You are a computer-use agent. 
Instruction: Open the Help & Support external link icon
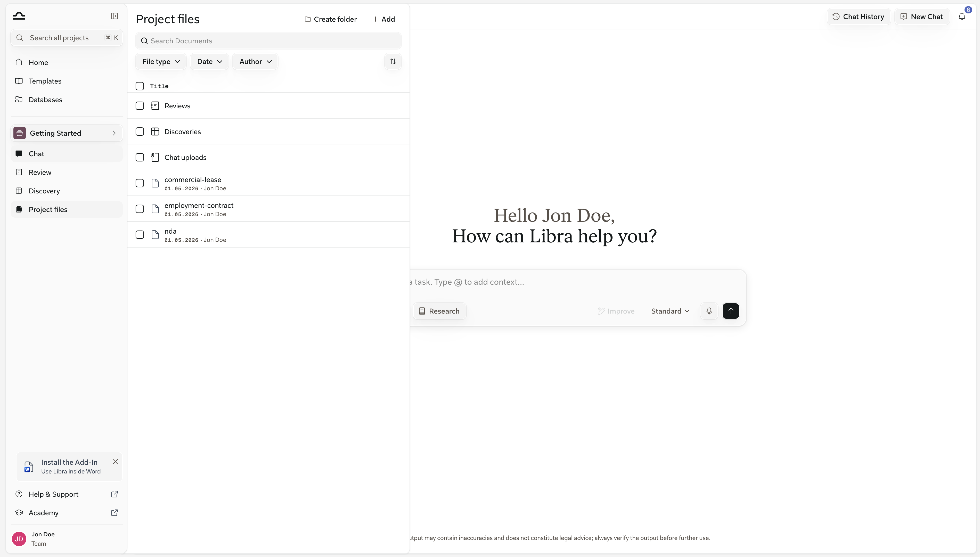tap(114, 494)
